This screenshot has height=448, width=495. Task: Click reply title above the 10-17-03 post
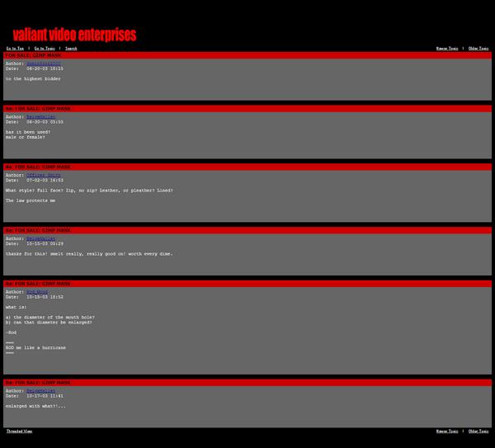coord(38,383)
